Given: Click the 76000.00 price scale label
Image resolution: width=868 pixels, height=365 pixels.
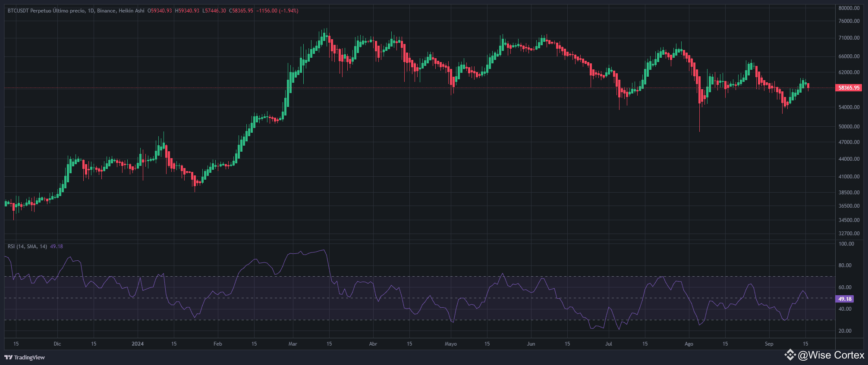Looking at the screenshot, I should point(849,21).
